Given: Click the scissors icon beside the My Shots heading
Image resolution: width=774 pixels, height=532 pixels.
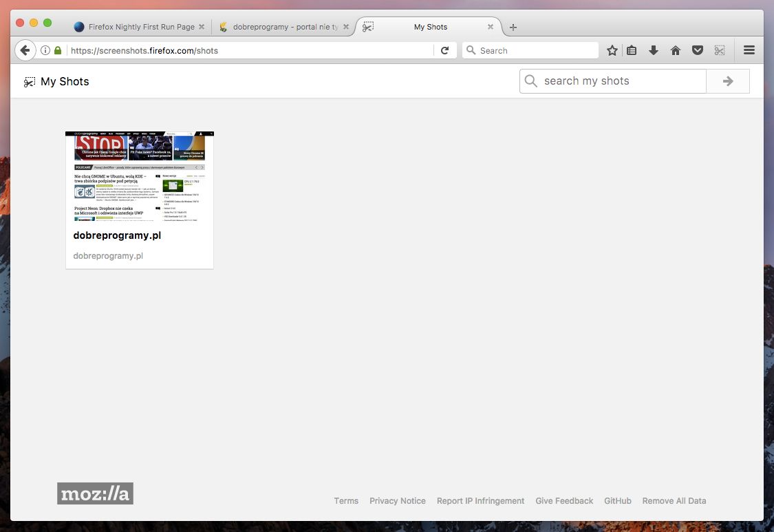Looking at the screenshot, I should point(30,82).
